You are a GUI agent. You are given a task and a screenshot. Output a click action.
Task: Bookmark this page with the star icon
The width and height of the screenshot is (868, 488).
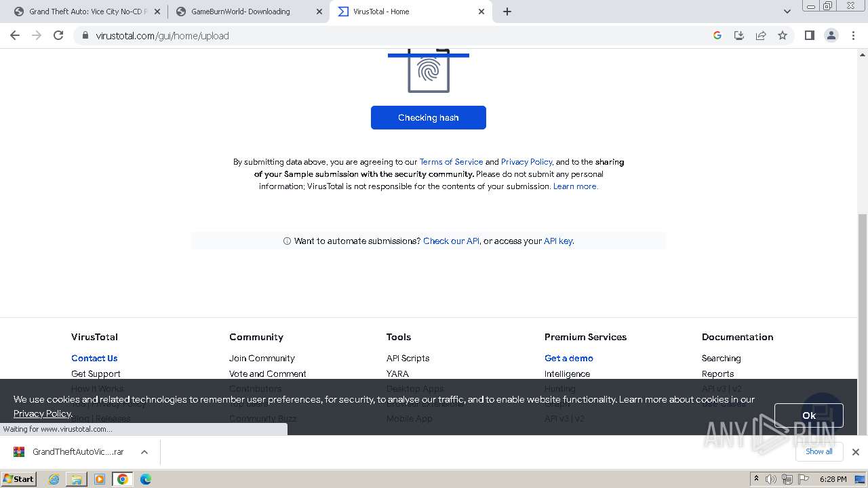[783, 35]
